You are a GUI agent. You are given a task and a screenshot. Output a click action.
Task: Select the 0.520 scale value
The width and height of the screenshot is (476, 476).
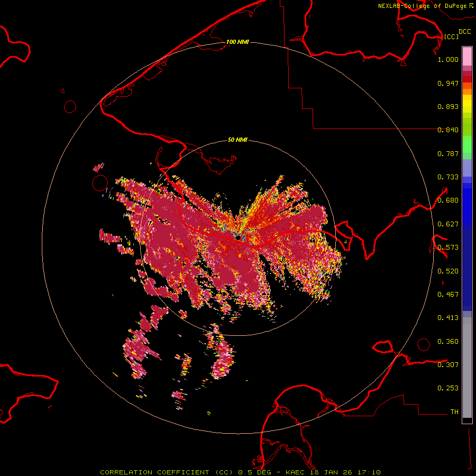pyautogui.click(x=448, y=271)
